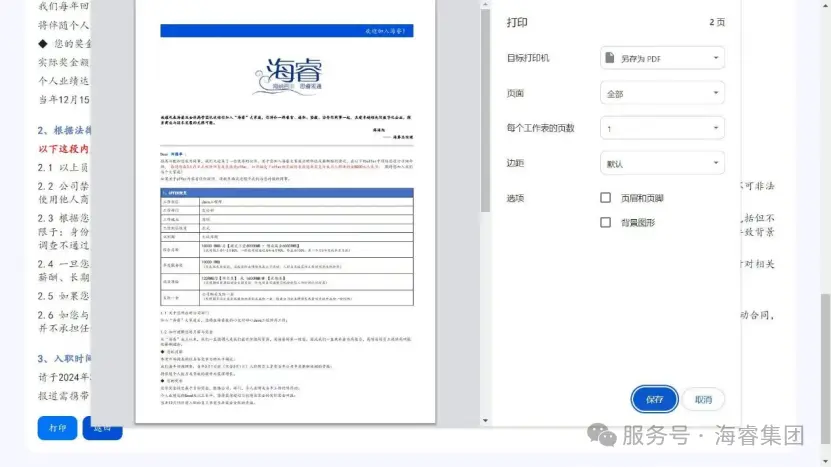831x468 pixels.
Task: Click the WeChat logo in the watermark
Action: click(x=601, y=434)
